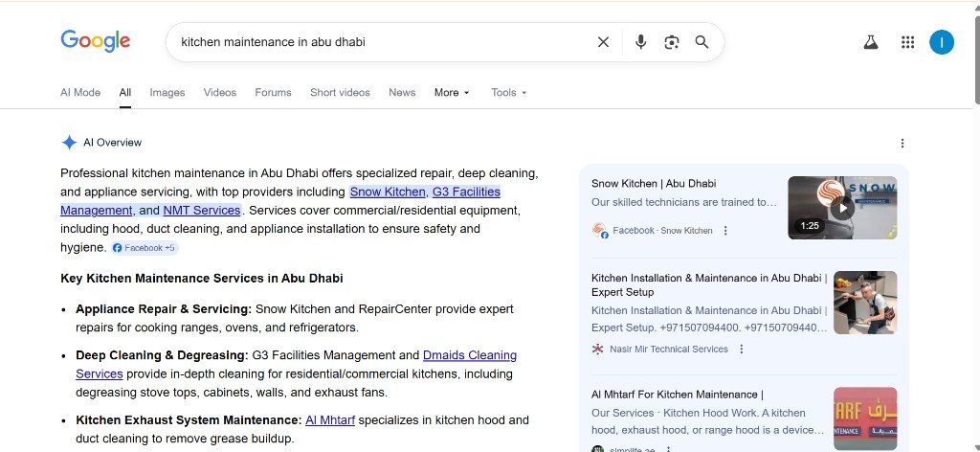Click in the search input field
Screen dimensions: 980x452
(x=381, y=42)
